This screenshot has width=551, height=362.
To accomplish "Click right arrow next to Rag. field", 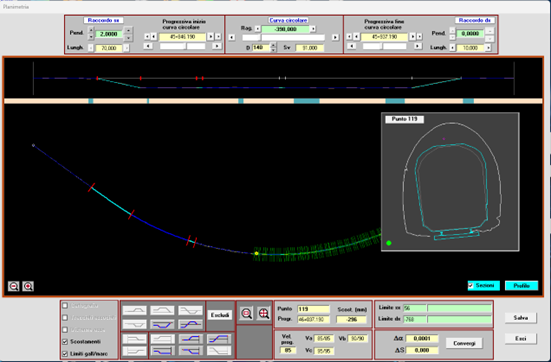I will [313, 29].
